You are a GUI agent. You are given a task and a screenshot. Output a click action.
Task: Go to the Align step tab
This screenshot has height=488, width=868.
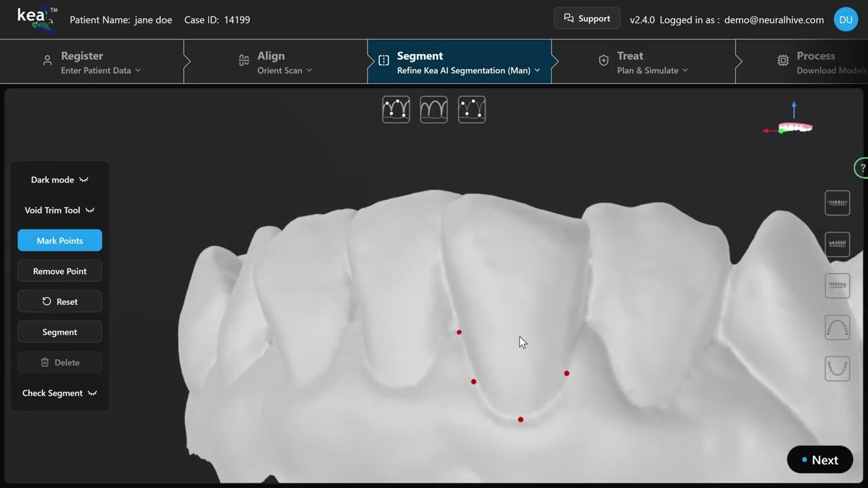pyautogui.click(x=275, y=62)
